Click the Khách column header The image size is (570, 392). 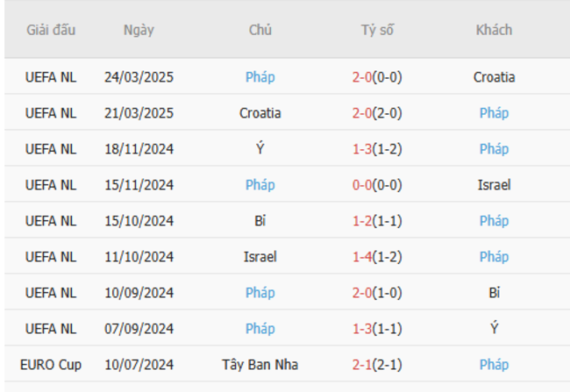pos(494,30)
